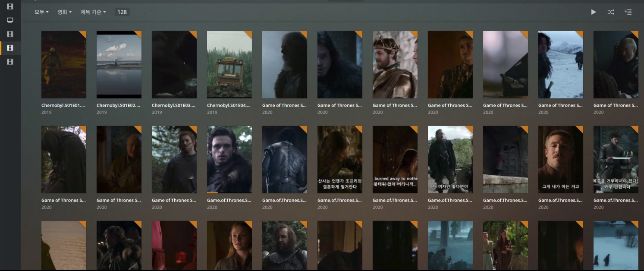
Task: Click 2019 under Chernobyl.S01E01
Action: (46, 112)
